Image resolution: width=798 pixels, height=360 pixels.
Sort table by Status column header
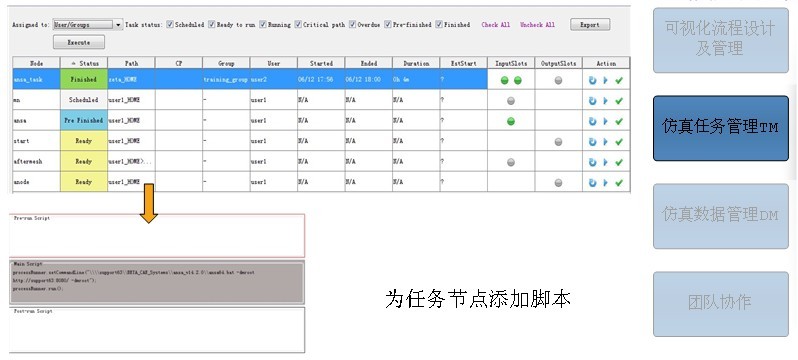tap(84, 63)
